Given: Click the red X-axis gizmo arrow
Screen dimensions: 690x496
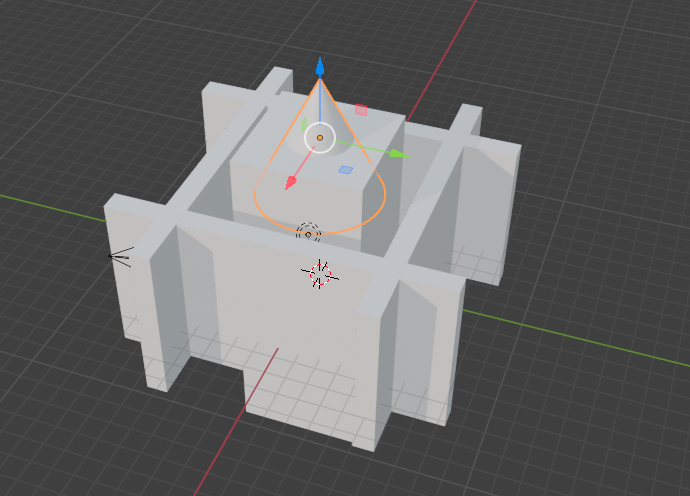Looking at the screenshot, I should (x=290, y=182).
